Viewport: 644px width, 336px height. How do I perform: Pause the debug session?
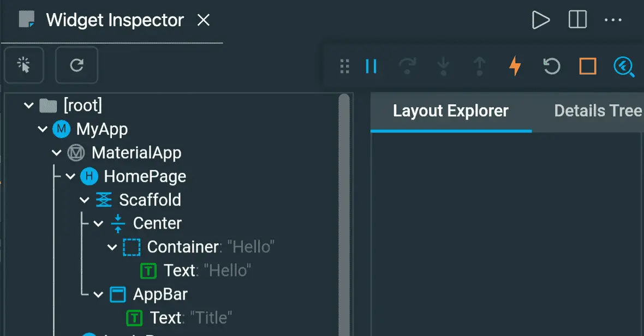[371, 66]
